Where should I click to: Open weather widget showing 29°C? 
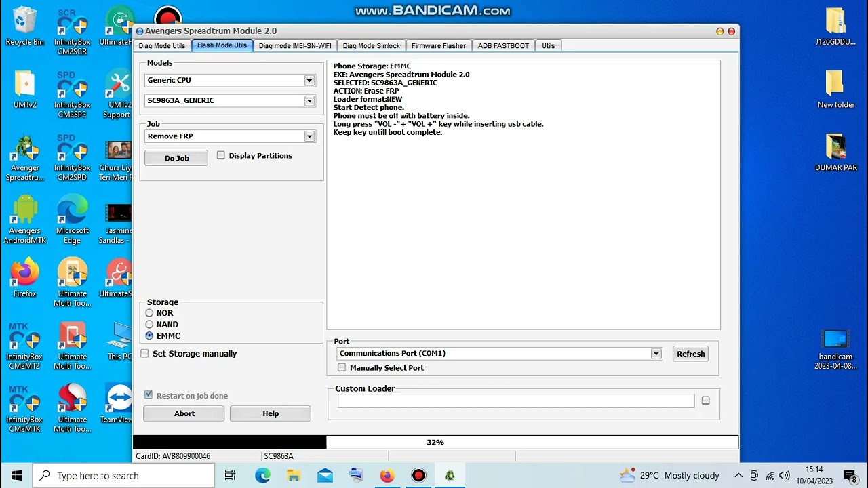click(x=669, y=475)
